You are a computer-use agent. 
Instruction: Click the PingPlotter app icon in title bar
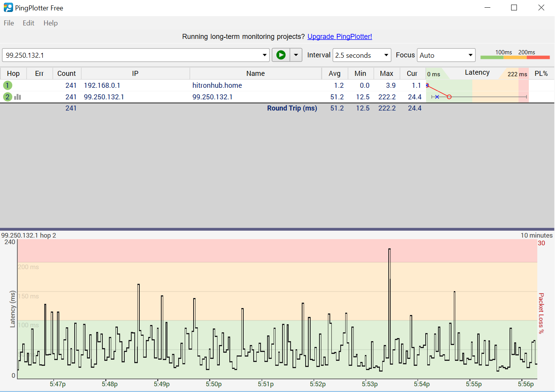[8, 8]
